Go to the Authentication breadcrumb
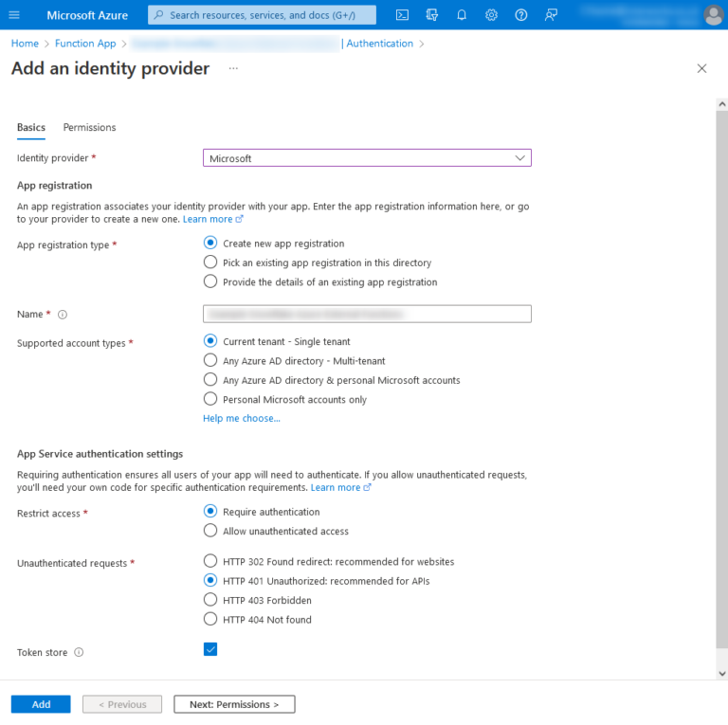 (379, 44)
